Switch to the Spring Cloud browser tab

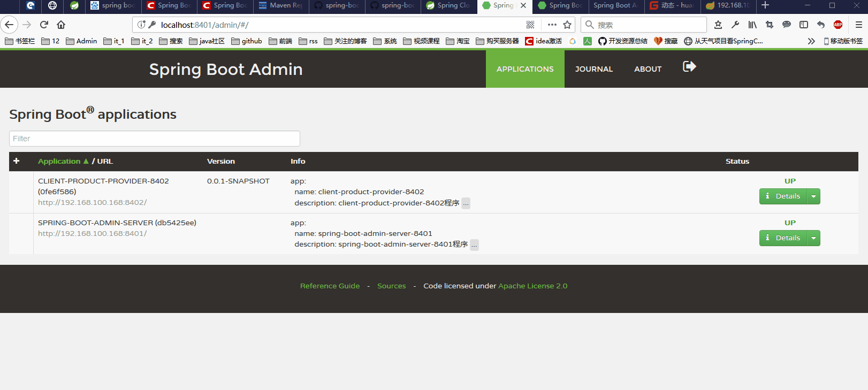pyautogui.click(x=448, y=5)
